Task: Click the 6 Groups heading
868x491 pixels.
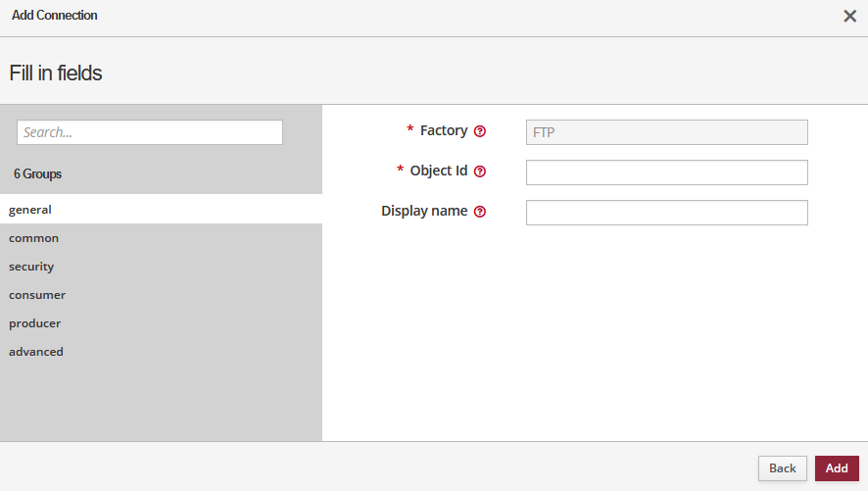Action: pyautogui.click(x=37, y=173)
